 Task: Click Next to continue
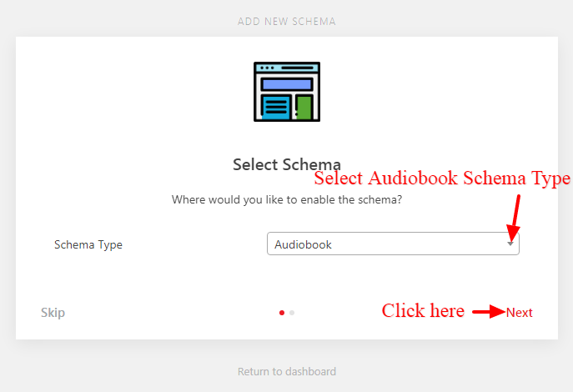(520, 313)
